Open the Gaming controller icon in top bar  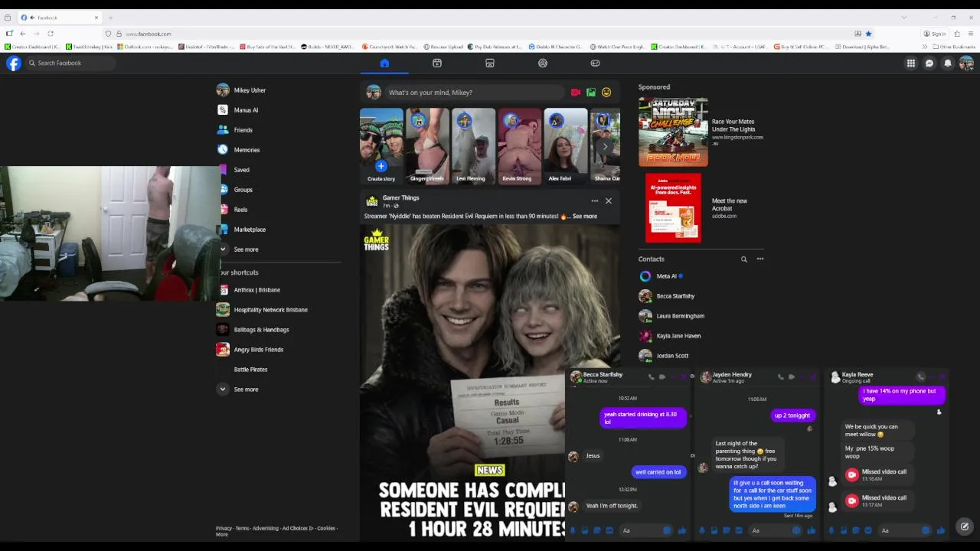tap(595, 64)
